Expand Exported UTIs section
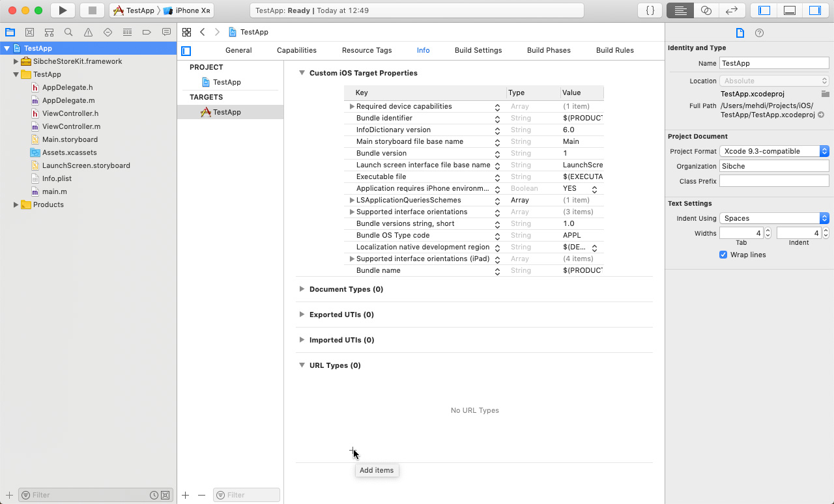Screen dimensions: 834x504 point(302,314)
